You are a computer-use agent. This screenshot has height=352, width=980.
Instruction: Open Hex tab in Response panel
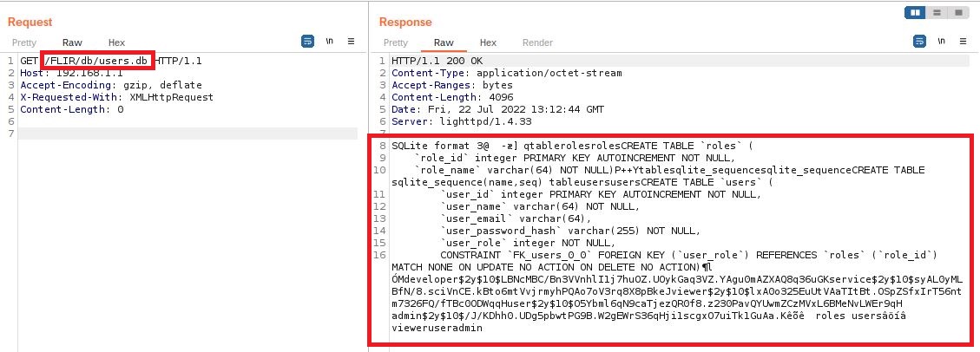tap(488, 42)
